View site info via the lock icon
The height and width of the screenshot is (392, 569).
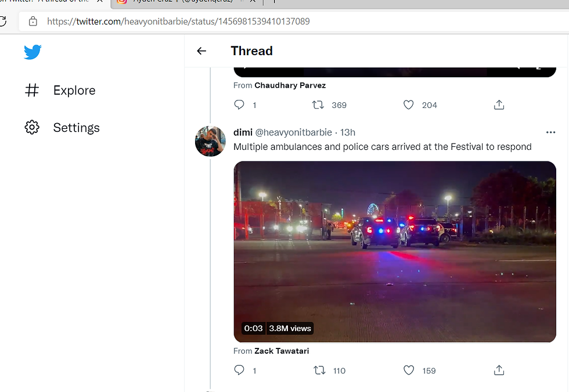pyautogui.click(x=33, y=21)
